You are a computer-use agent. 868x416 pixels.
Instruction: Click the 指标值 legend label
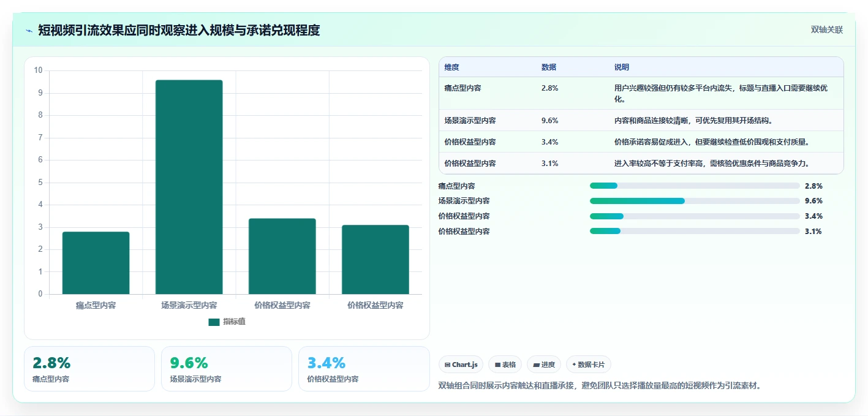coord(234,322)
